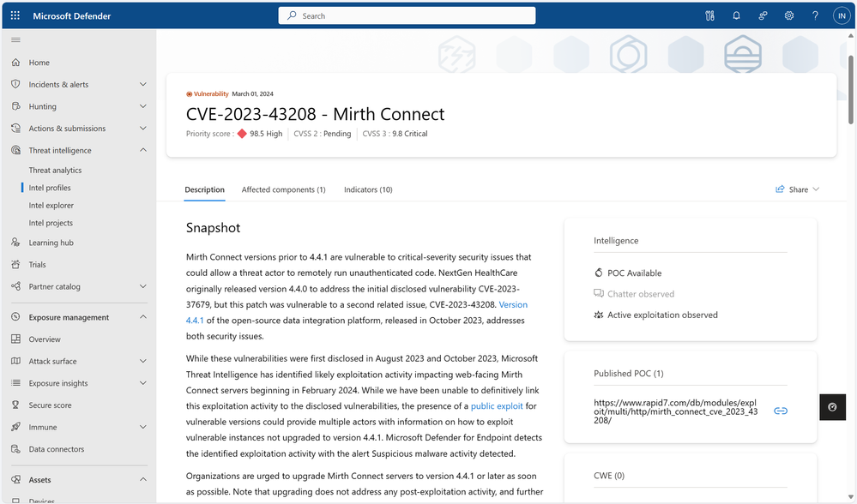This screenshot has height=504, width=857.
Task: Click Active exploitation observed indicator
Action: pyautogui.click(x=656, y=315)
